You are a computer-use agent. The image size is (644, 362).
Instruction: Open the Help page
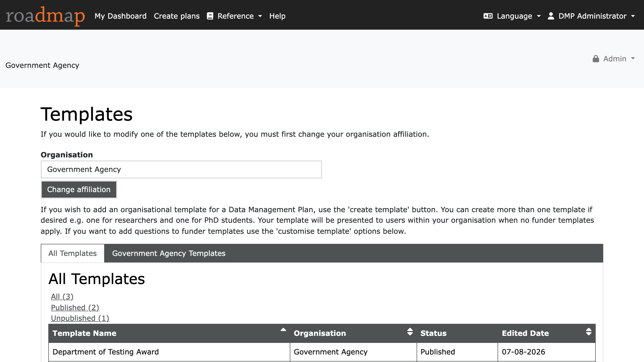pyautogui.click(x=277, y=16)
